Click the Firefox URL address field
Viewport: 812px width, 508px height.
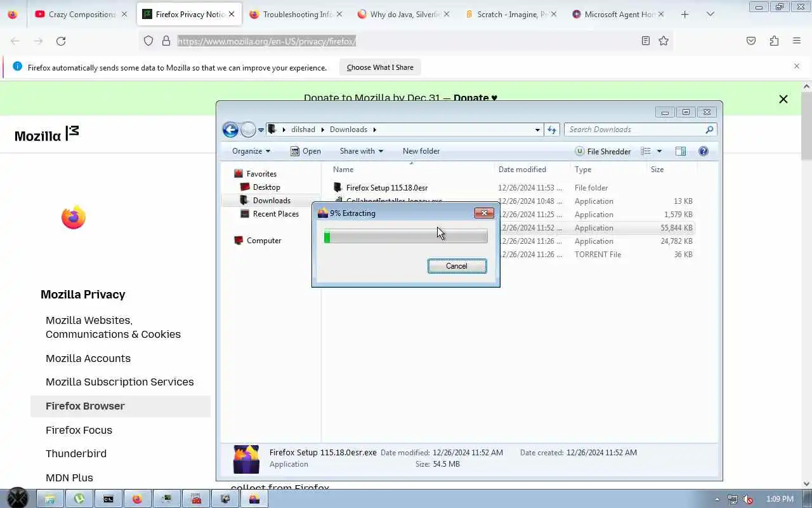click(406, 41)
